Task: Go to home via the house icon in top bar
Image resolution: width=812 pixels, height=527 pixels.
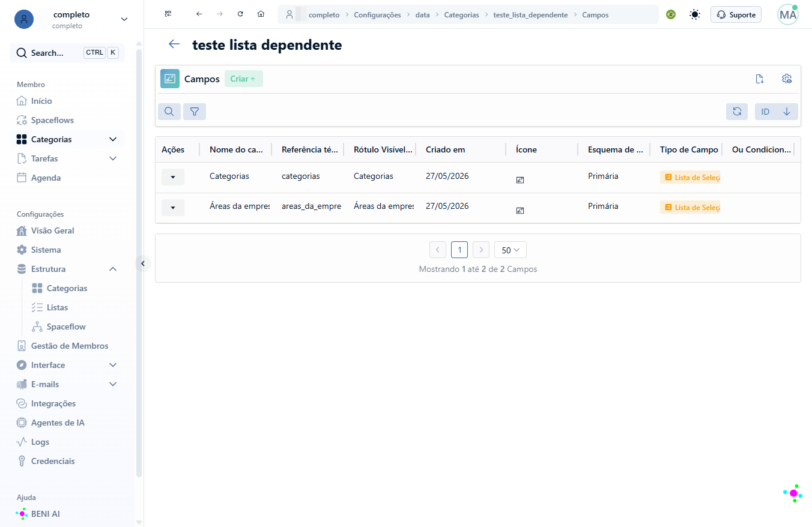Action: (261, 14)
